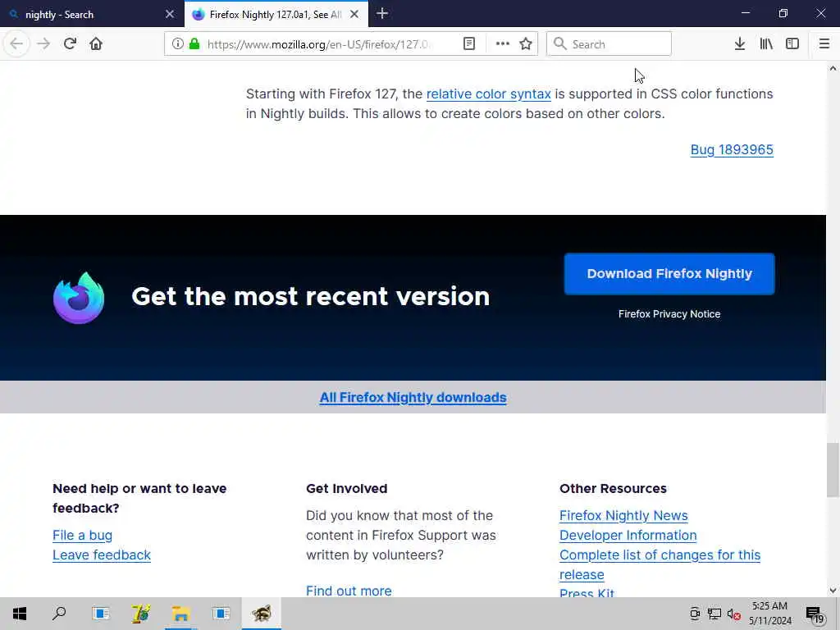This screenshot has width=840, height=630.
Task: View the green padlock connection details
Action: point(194,44)
